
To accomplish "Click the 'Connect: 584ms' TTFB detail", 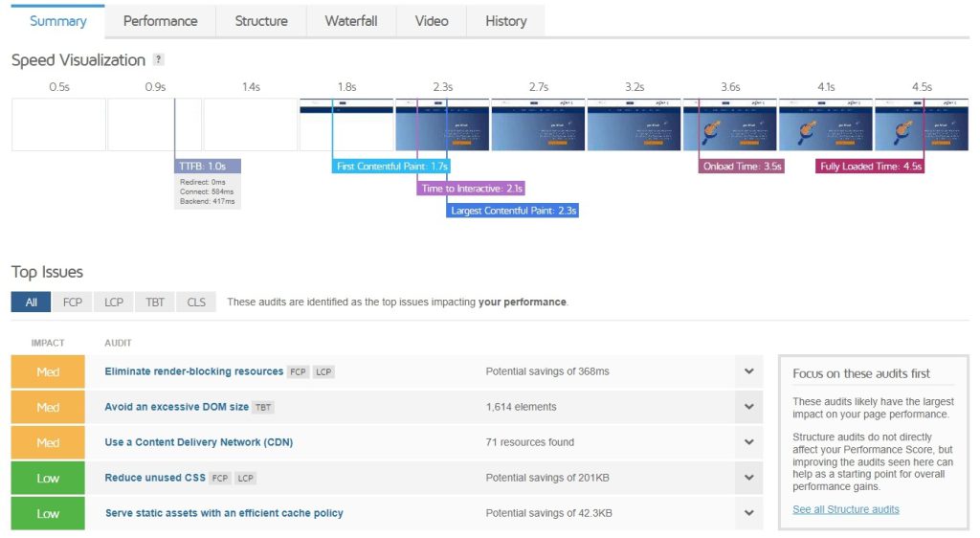I will point(207,191).
